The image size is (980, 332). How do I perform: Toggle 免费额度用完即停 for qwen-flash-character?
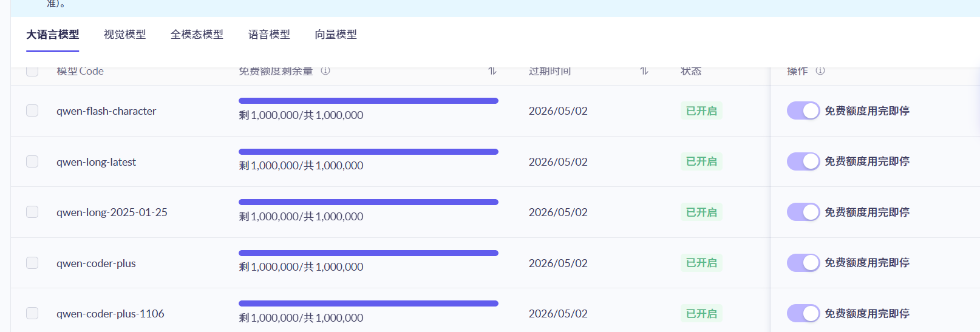[x=803, y=110]
